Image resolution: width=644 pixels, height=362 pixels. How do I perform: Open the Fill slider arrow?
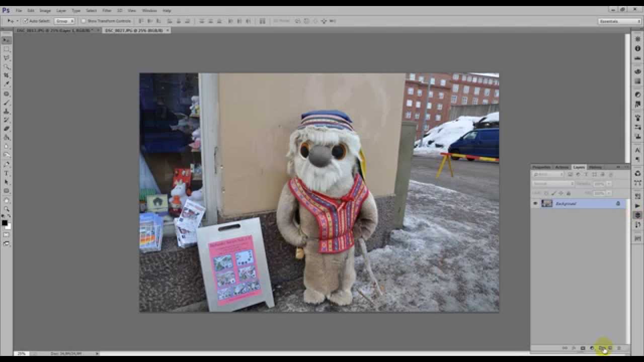pos(609,193)
